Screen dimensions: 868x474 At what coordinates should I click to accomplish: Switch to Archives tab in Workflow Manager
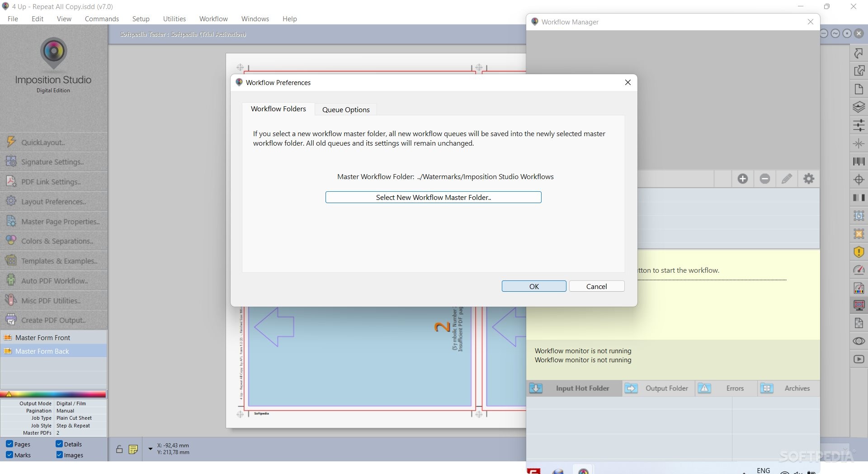coord(788,388)
